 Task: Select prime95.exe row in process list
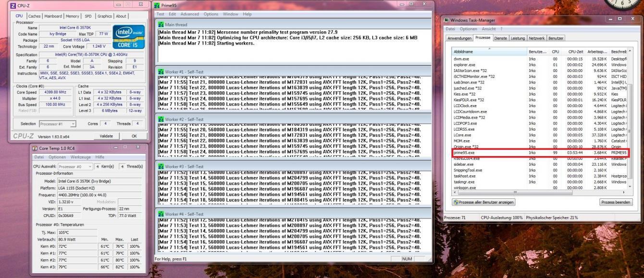[x=541, y=153]
